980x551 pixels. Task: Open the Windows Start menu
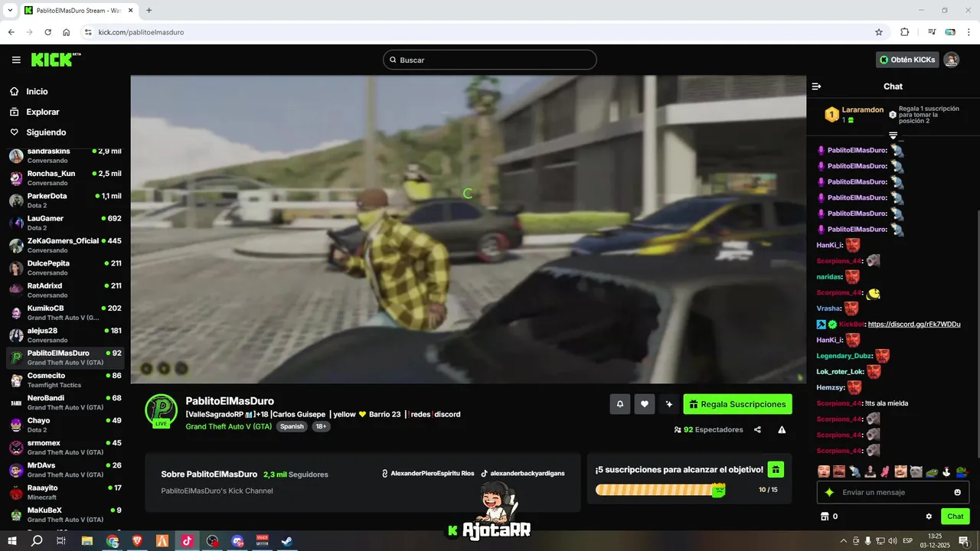12,541
